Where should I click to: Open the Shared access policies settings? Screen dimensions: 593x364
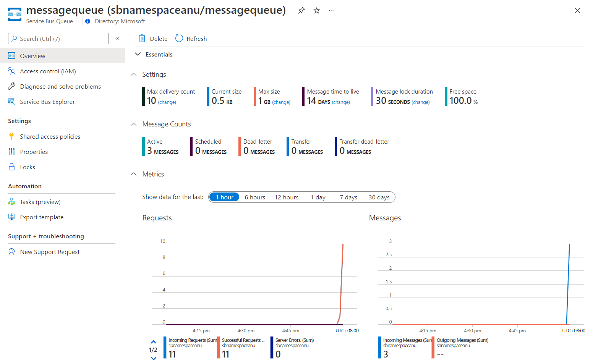(50, 136)
